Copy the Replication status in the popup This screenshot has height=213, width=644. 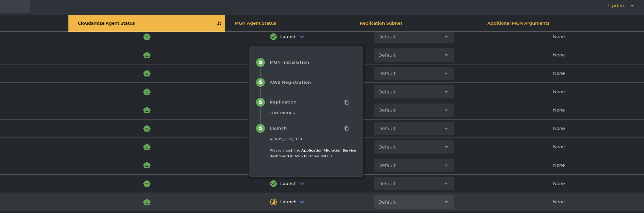(346, 102)
